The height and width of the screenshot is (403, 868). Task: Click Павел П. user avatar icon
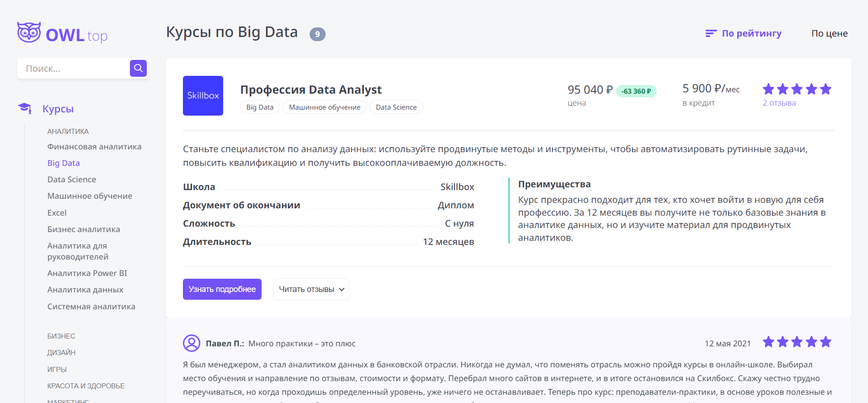pyautogui.click(x=192, y=343)
